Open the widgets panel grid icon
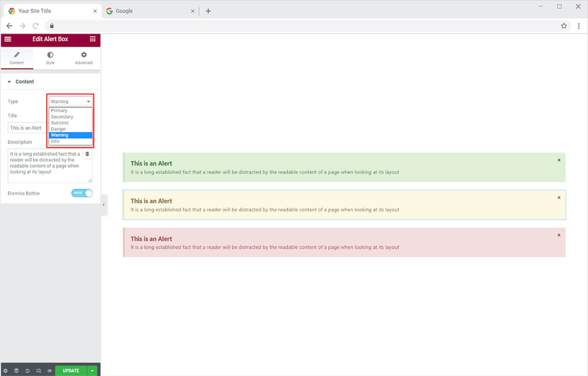 pos(93,40)
